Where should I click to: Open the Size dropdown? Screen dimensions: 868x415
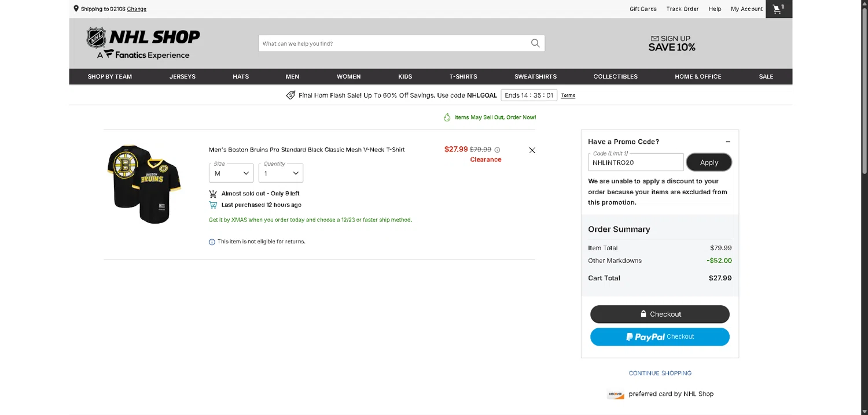tap(231, 173)
